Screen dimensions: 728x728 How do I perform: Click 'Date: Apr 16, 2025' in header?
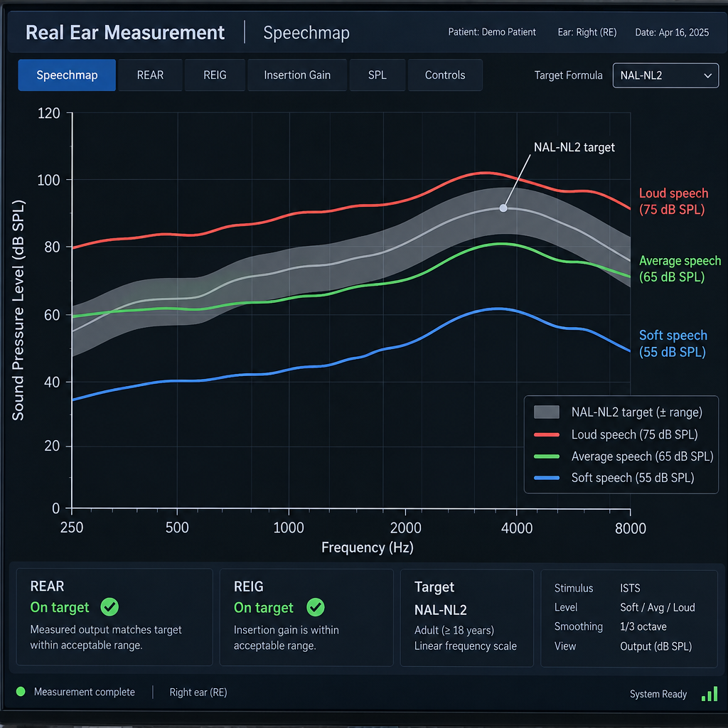click(672, 32)
